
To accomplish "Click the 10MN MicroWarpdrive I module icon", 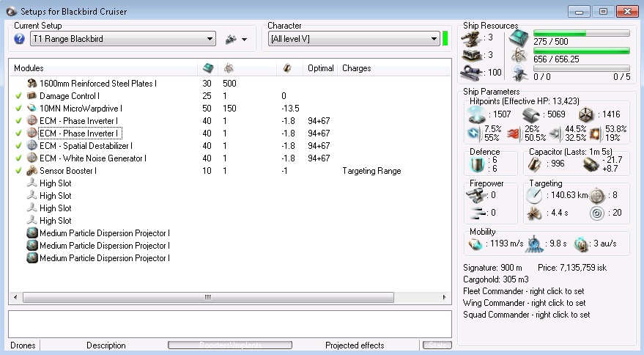I will (32, 108).
